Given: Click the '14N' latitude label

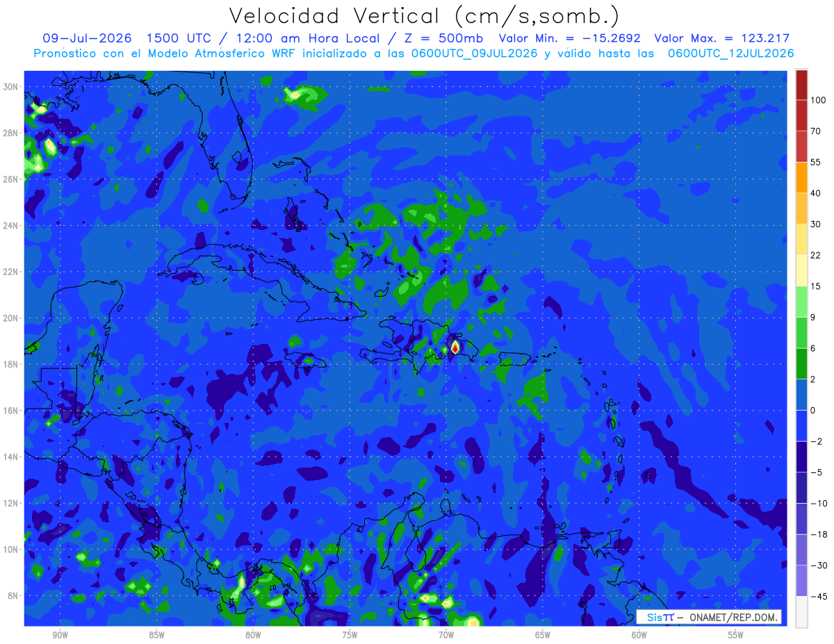Looking at the screenshot, I should (x=12, y=457).
